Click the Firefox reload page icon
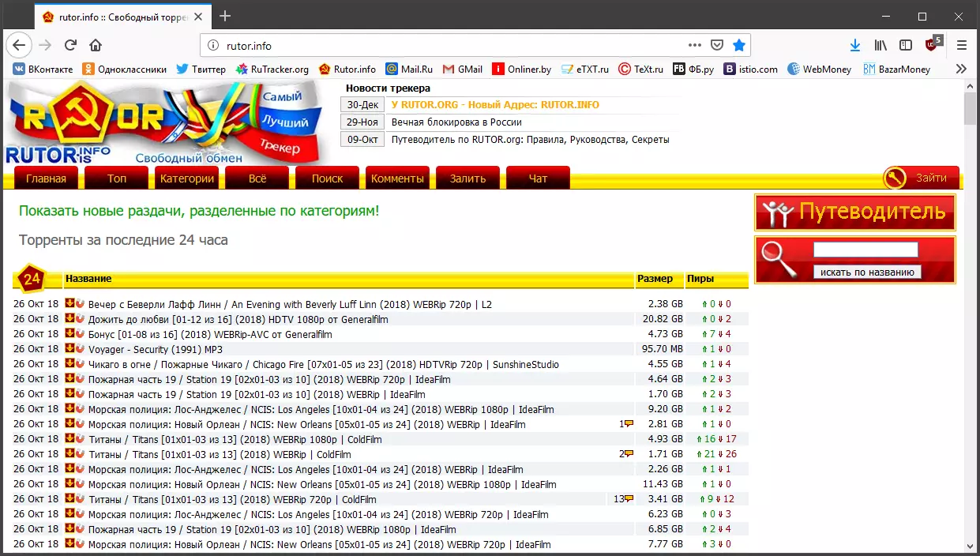980x556 pixels. pyautogui.click(x=70, y=45)
